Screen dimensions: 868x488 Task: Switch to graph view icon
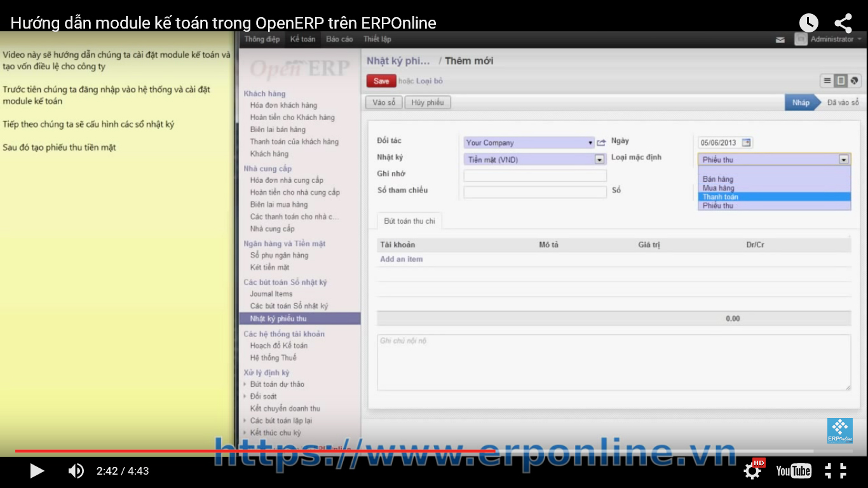[854, 81]
